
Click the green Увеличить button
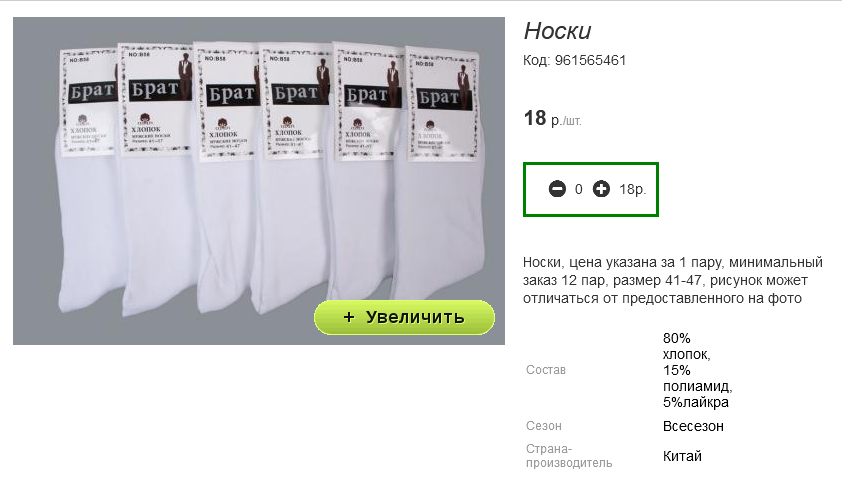point(404,317)
